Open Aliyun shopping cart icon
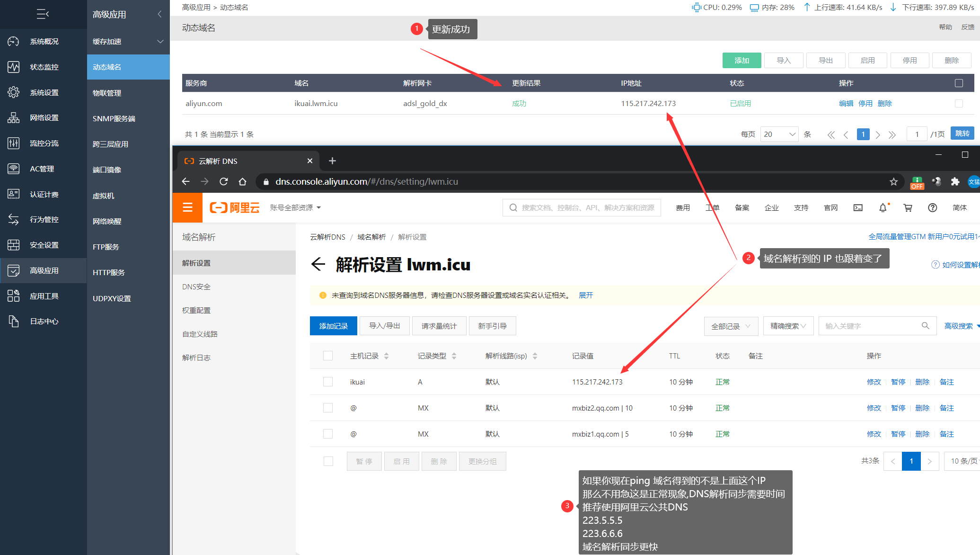Screen dimensions: 980x555 pyautogui.click(x=908, y=208)
